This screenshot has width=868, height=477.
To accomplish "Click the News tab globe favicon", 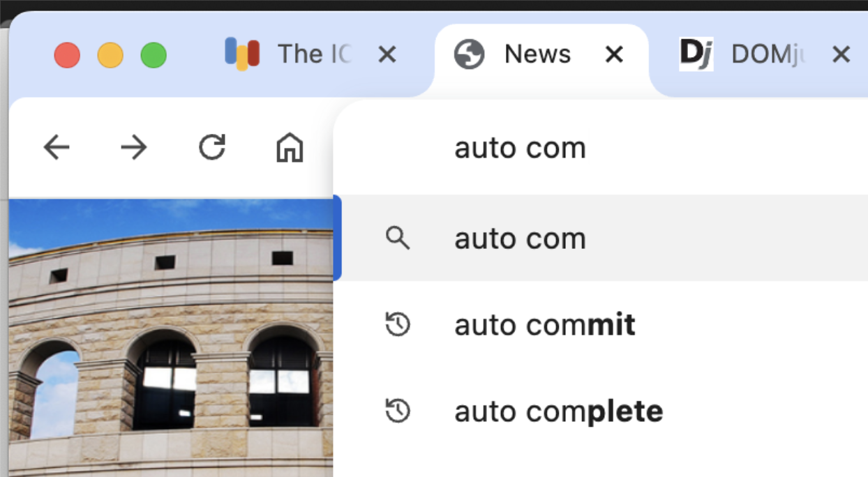I will click(469, 54).
